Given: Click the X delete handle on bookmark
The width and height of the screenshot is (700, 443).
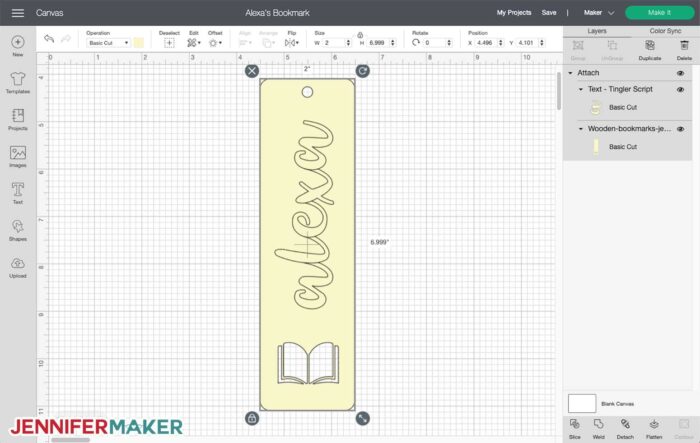Looking at the screenshot, I should point(252,71).
